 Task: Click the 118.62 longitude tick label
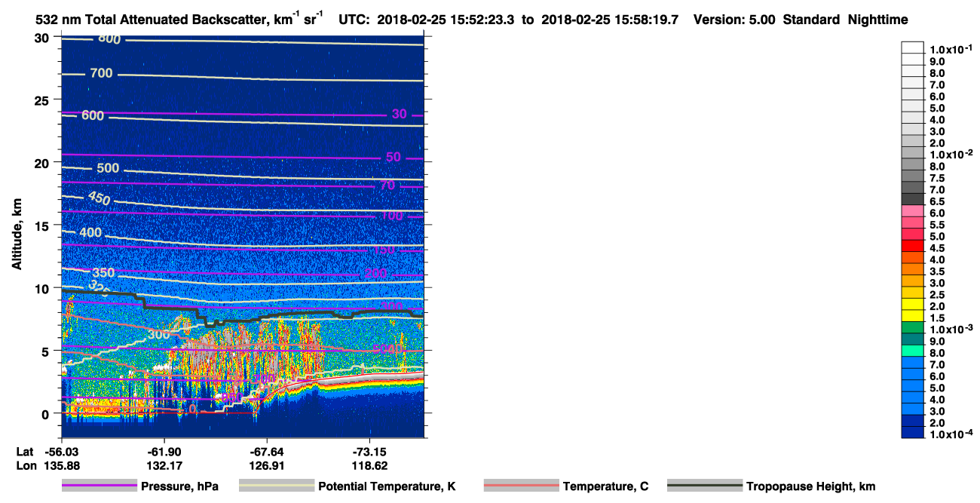[x=370, y=466]
